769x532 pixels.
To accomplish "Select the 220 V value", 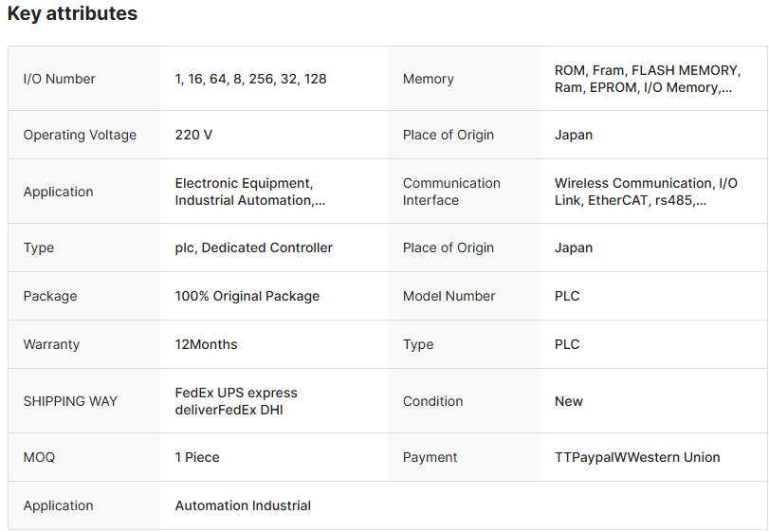I will coord(193,135).
